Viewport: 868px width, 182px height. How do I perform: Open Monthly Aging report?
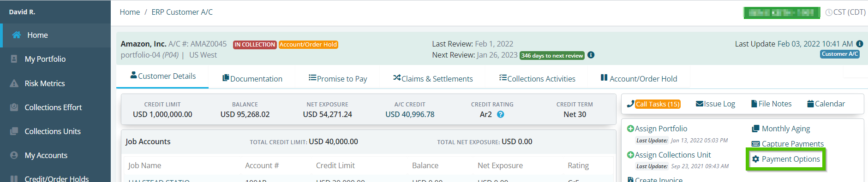pyautogui.click(x=786, y=129)
